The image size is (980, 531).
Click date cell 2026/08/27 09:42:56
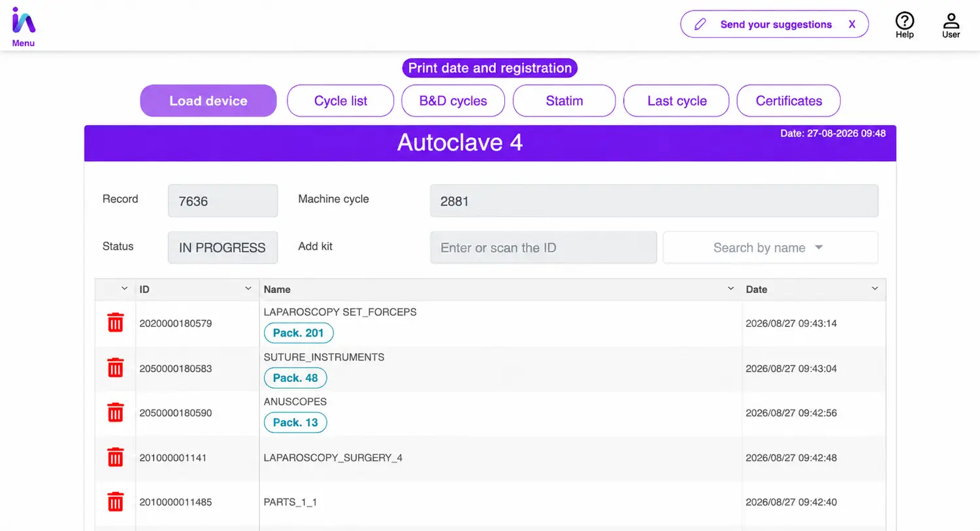tap(791, 413)
